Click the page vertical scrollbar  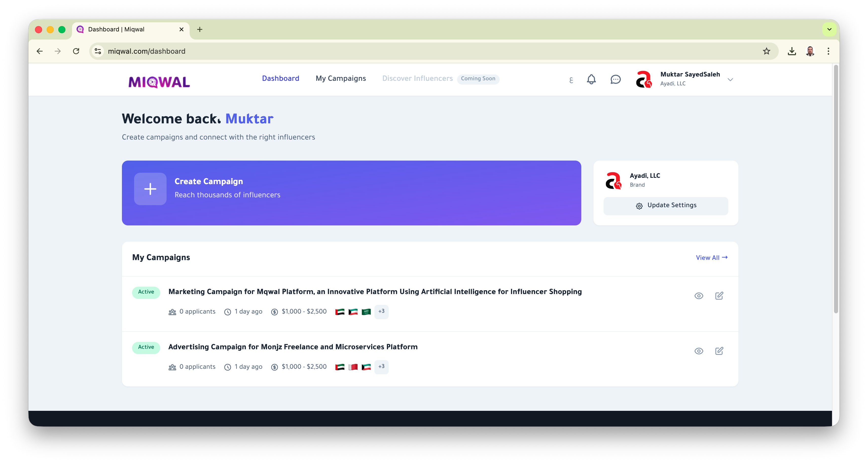pyautogui.click(x=836, y=188)
